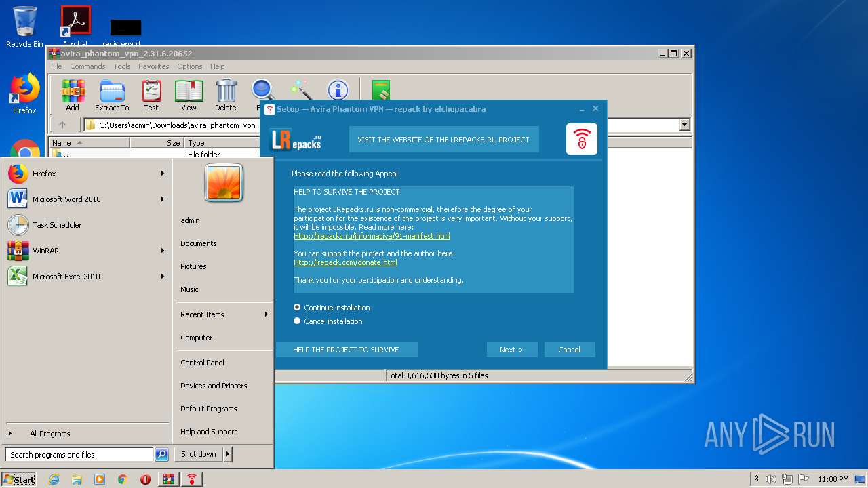Image resolution: width=868 pixels, height=488 pixels.
Task: Open the Help menu in WinRAR
Action: click(217, 66)
